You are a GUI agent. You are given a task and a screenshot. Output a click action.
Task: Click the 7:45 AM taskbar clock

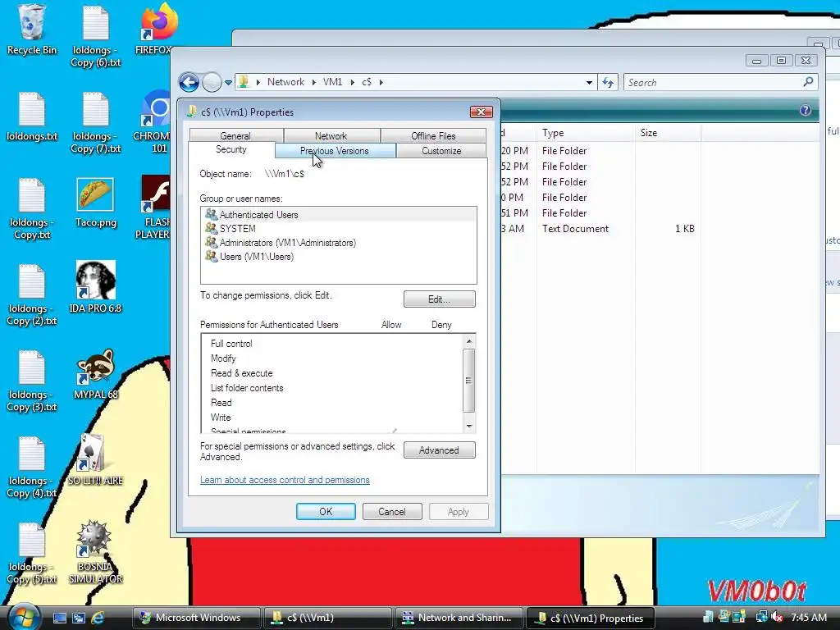click(x=809, y=617)
